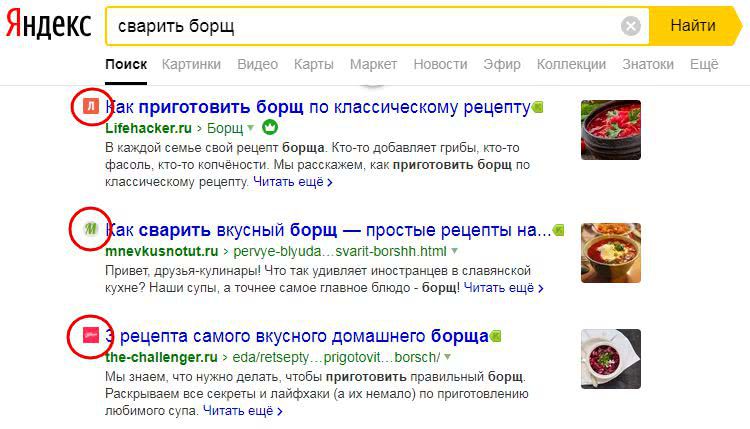
Task: Open the Карты tab
Action: click(x=314, y=64)
